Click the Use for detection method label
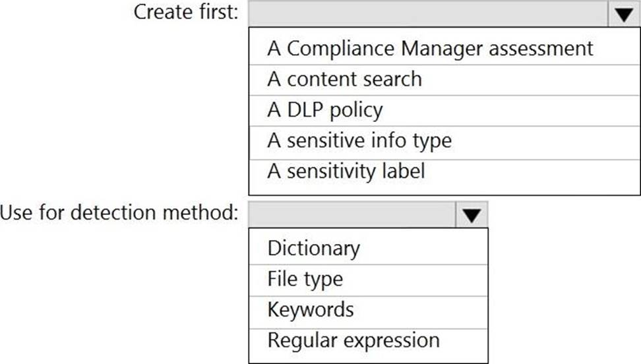This screenshot has height=364, width=641. point(119,213)
